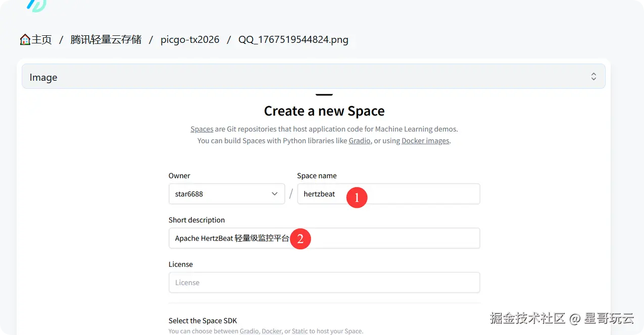Click the Owner field label
The height and width of the screenshot is (335, 644).
[179, 176]
